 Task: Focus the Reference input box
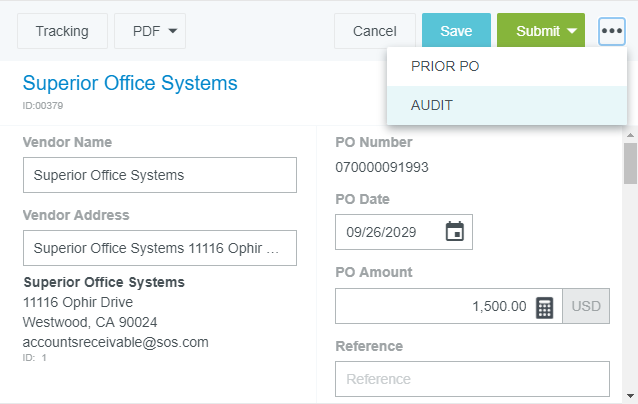[472, 379]
